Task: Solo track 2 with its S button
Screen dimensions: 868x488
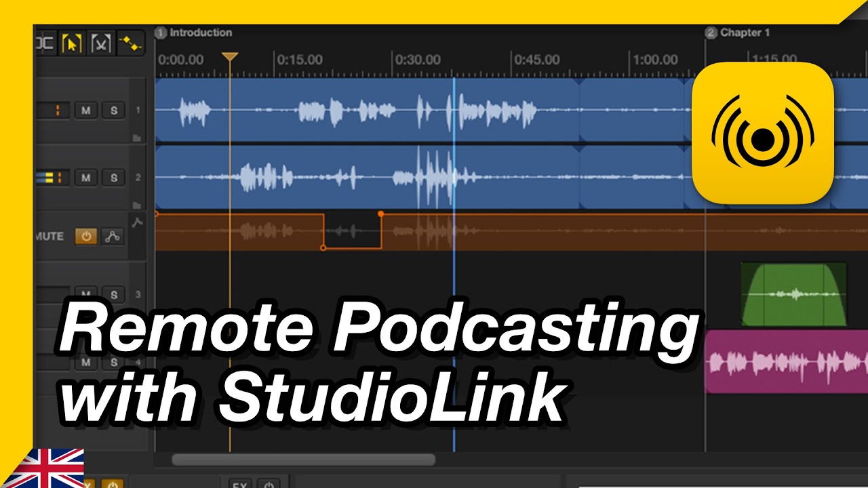Action: click(x=113, y=178)
